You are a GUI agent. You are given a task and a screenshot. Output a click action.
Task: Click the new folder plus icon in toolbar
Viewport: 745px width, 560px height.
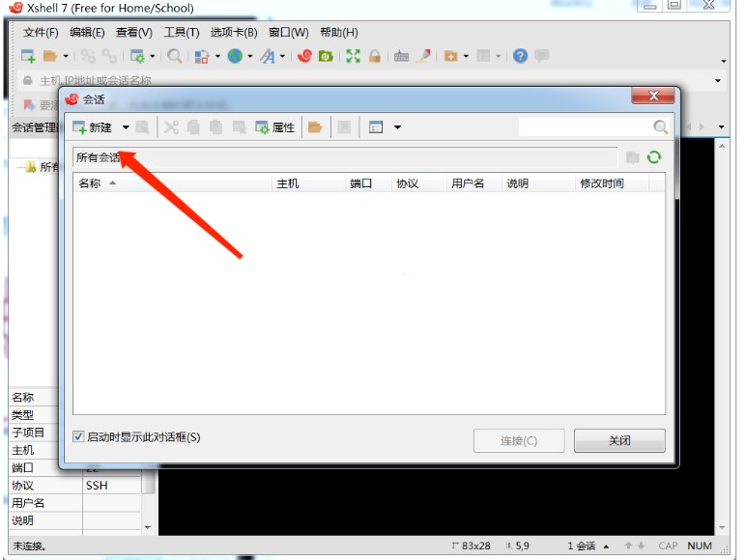pos(450,56)
